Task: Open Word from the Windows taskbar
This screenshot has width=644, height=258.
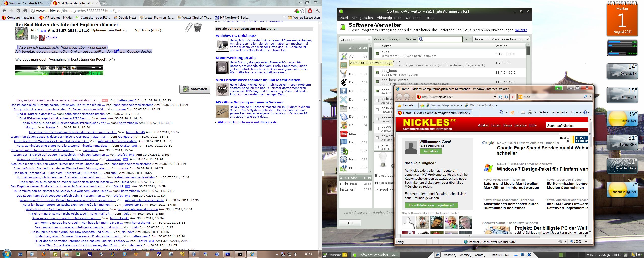Action: [x=90, y=254]
